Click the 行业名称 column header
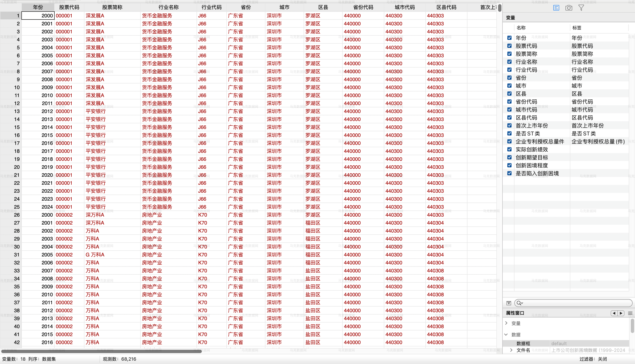Viewport: 635px width, 364px height. pyautogui.click(x=168, y=7)
